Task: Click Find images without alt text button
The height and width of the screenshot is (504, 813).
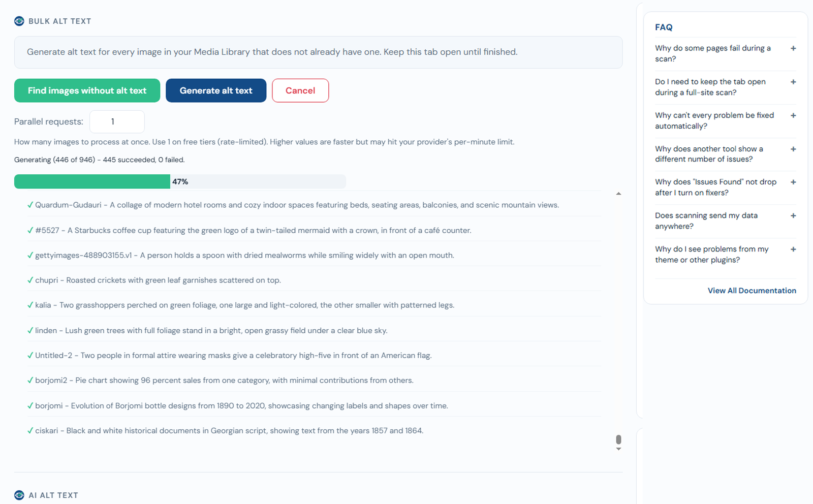Action: tap(87, 90)
